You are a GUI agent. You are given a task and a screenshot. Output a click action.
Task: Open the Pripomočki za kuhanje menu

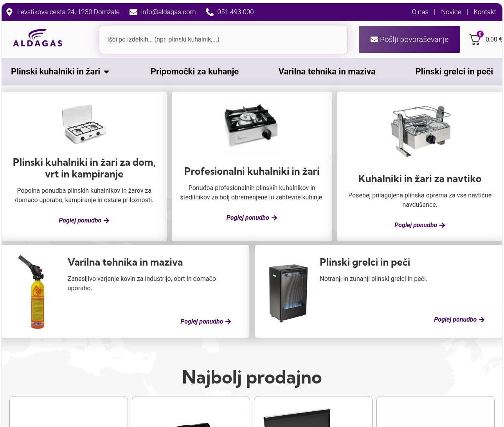pos(194,72)
